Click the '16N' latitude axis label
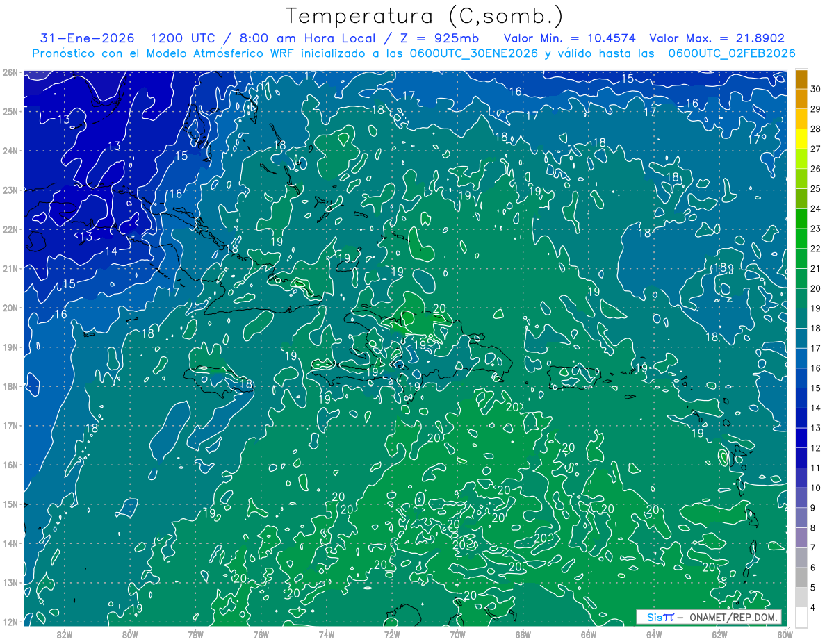 point(10,464)
